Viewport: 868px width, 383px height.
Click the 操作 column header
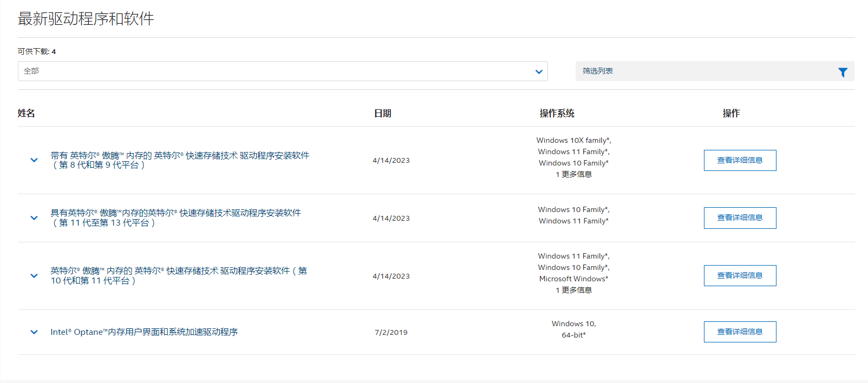(731, 113)
